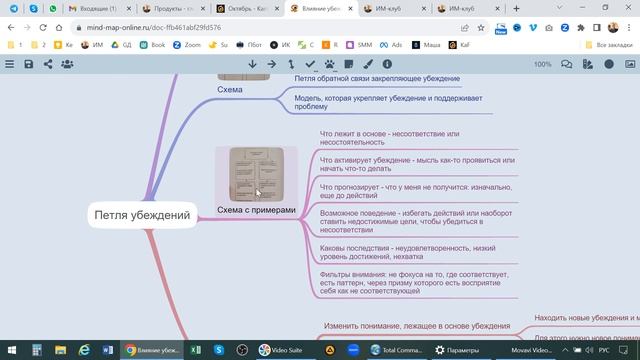Switch to the Gmail Входящие tab
Image resolution: width=640 pixels, height=360 pixels.
point(100,9)
